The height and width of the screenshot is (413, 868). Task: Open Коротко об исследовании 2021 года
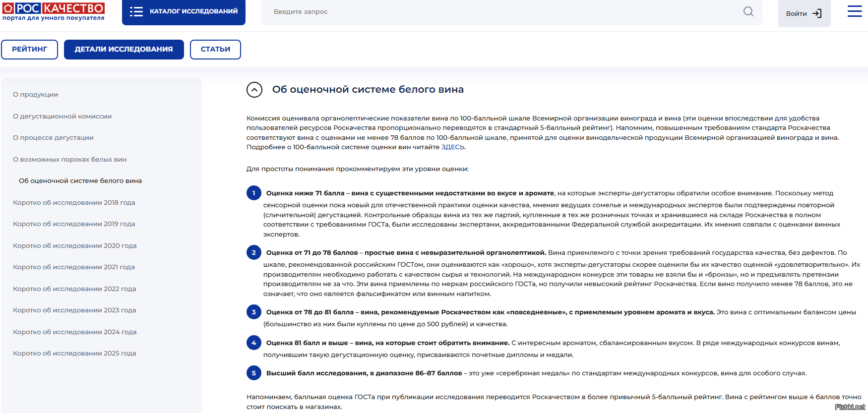coord(74,267)
